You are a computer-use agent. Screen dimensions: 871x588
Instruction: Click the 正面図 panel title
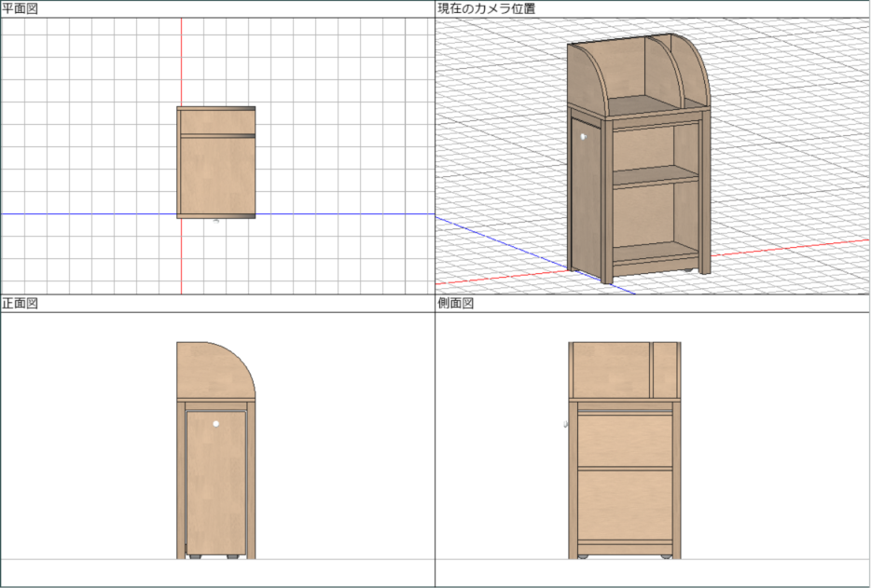pos(21,303)
